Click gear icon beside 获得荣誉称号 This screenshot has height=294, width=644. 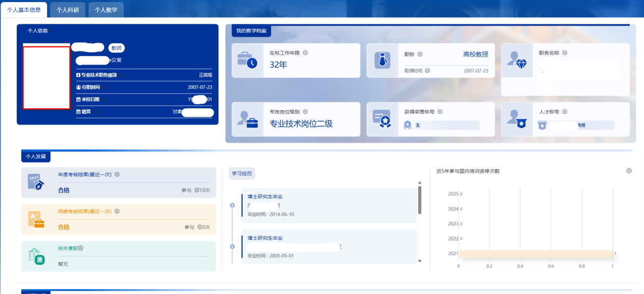tap(440, 112)
